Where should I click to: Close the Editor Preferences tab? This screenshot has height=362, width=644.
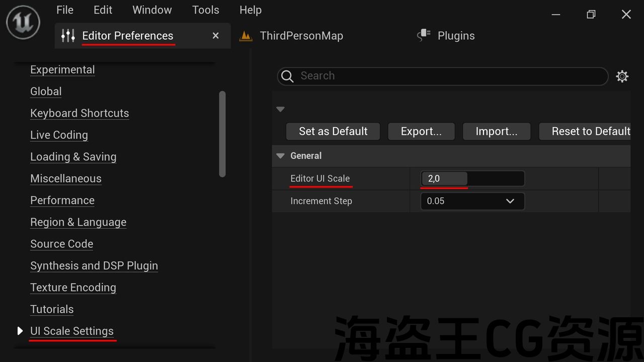coord(216,36)
